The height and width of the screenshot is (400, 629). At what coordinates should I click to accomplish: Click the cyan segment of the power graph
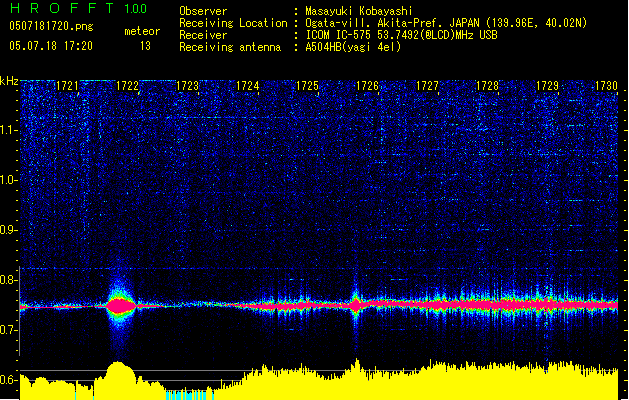190,394
